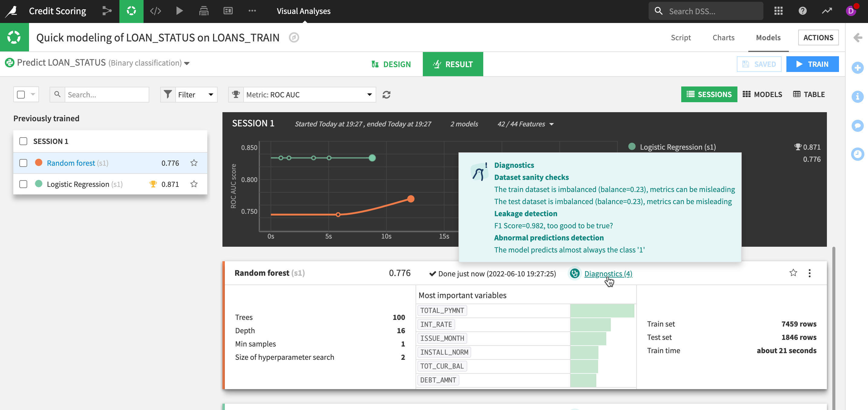Screen dimensions: 868x410
Task: Click the blue TRAIN button
Action: (812, 64)
